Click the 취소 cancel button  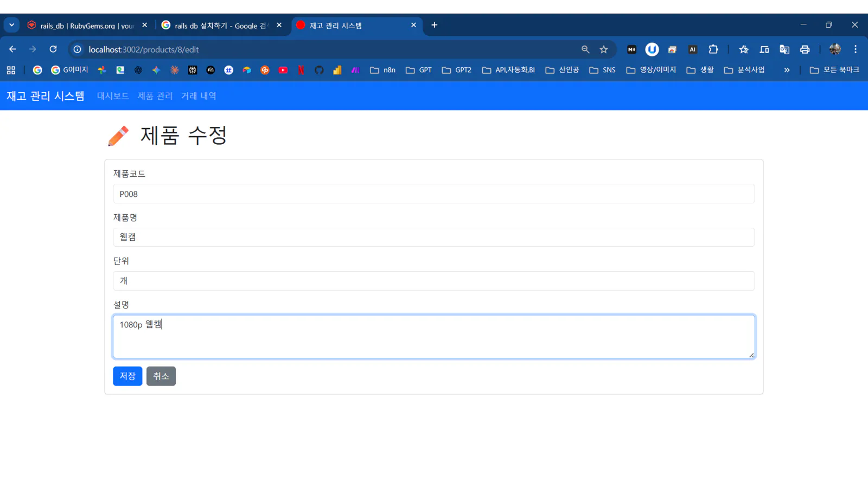pos(161,376)
